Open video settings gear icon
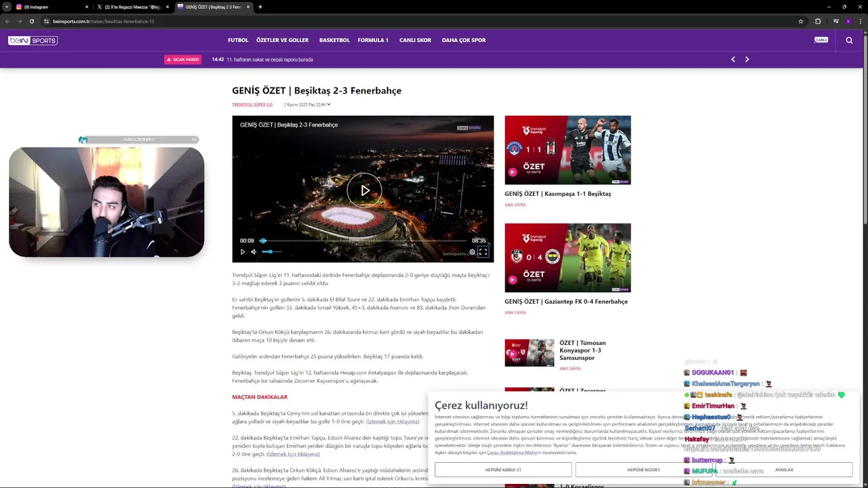868x488 pixels. pyautogui.click(x=473, y=251)
